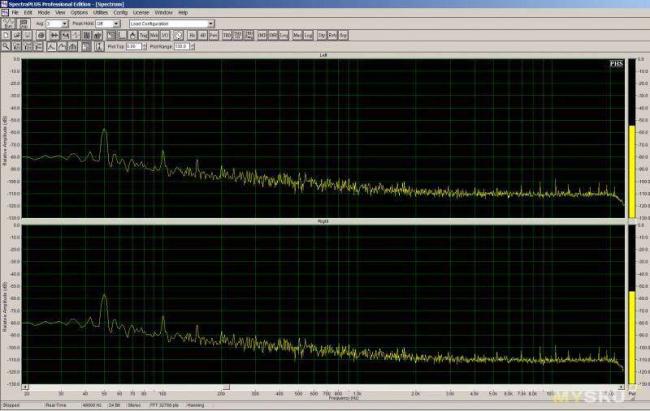Click the Stopped status bar entry
The image size is (650, 411).
point(11,405)
